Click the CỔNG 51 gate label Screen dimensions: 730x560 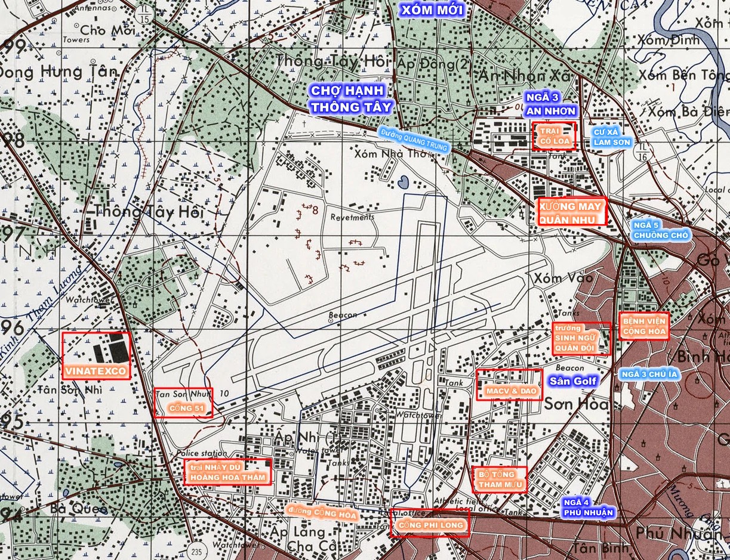(183, 403)
